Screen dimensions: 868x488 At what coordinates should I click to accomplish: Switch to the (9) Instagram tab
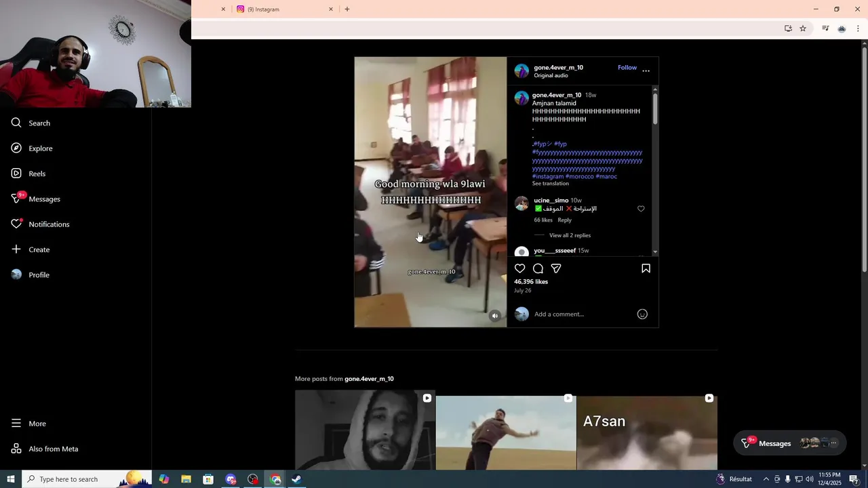click(285, 9)
